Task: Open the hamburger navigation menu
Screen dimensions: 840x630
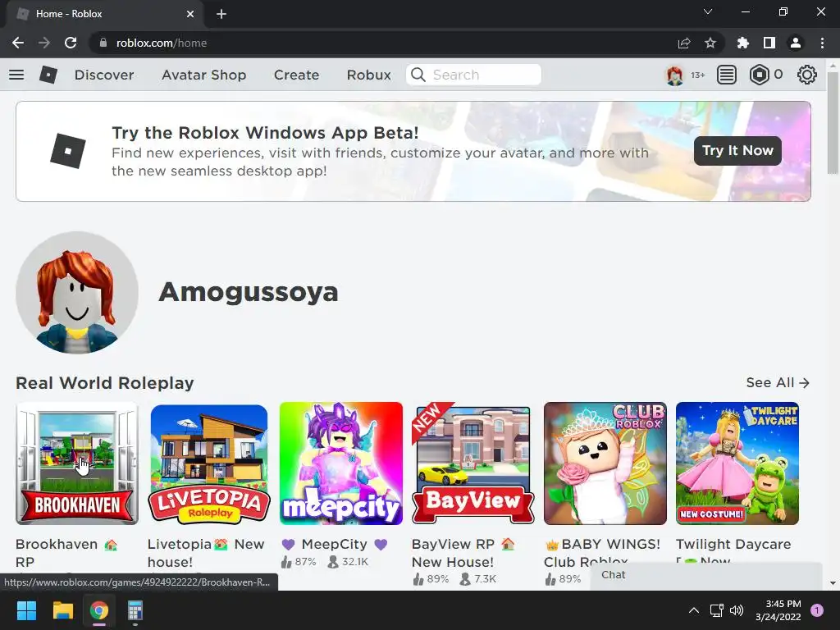Action: click(16, 75)
